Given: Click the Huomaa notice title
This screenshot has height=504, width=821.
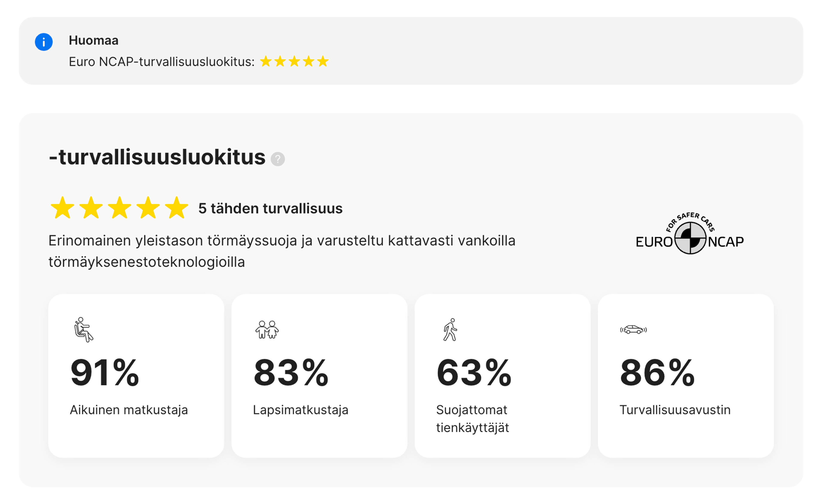Looking at the screenshot, I should pyautogui.click(x=93, y=40).
